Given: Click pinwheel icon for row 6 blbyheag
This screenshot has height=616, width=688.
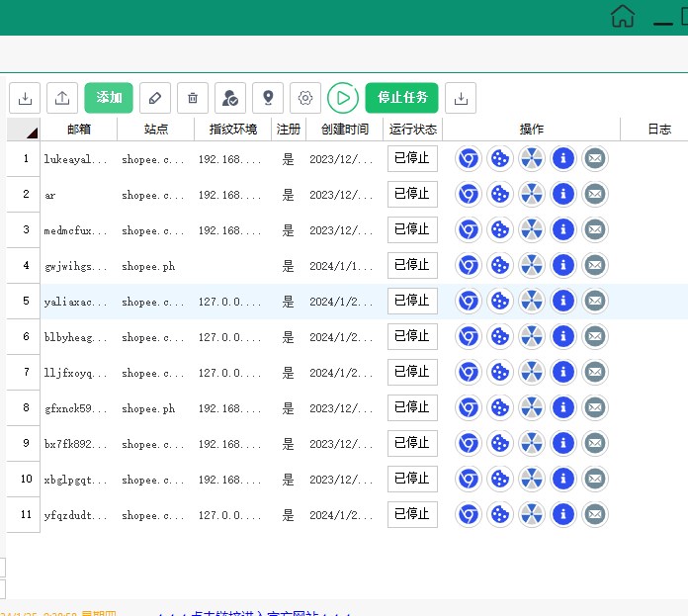Looking at the screenshot, I should click(532, 336).
